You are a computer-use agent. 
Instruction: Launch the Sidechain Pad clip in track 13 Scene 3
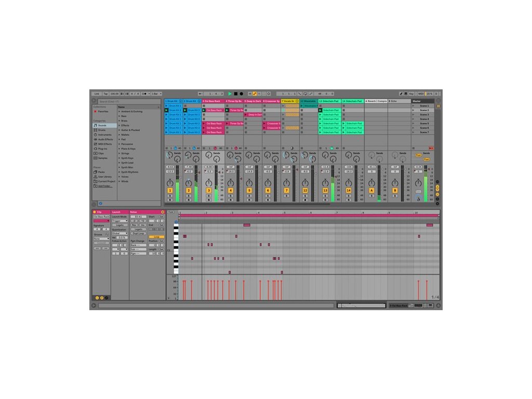point(320,115)
